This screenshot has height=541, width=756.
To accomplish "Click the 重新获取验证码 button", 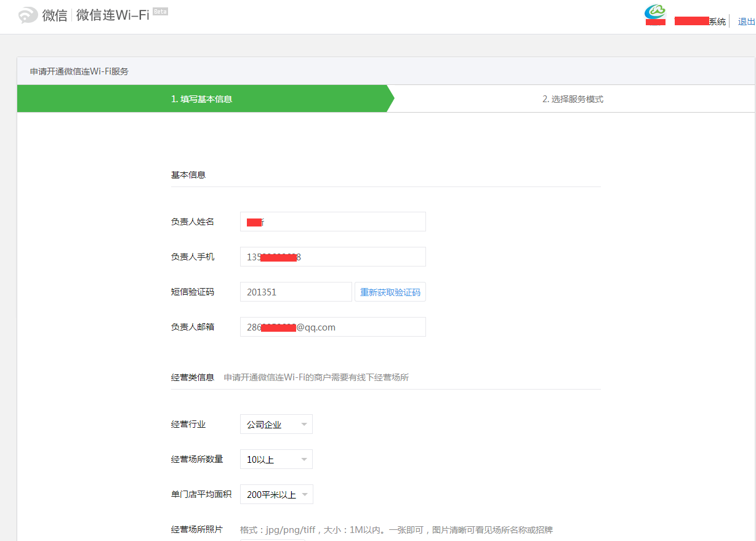I will pyautogui.click(x=390, y=292).
